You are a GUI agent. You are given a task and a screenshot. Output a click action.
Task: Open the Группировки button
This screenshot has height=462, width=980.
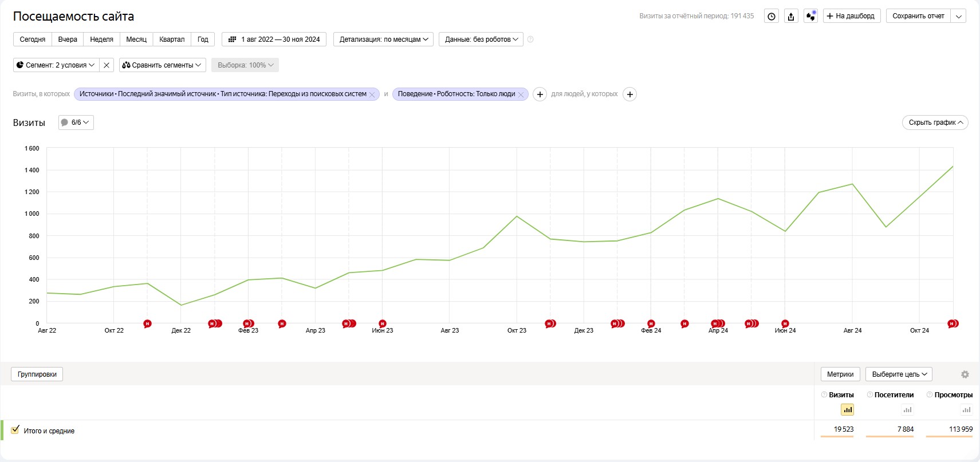(x=37, y=374)
